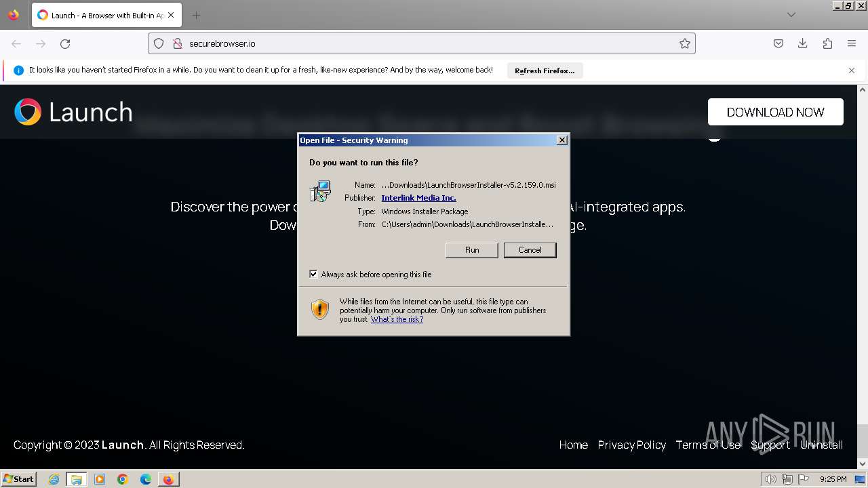
Task: Click the installer file name text
Action: click(x=469, y=185)
